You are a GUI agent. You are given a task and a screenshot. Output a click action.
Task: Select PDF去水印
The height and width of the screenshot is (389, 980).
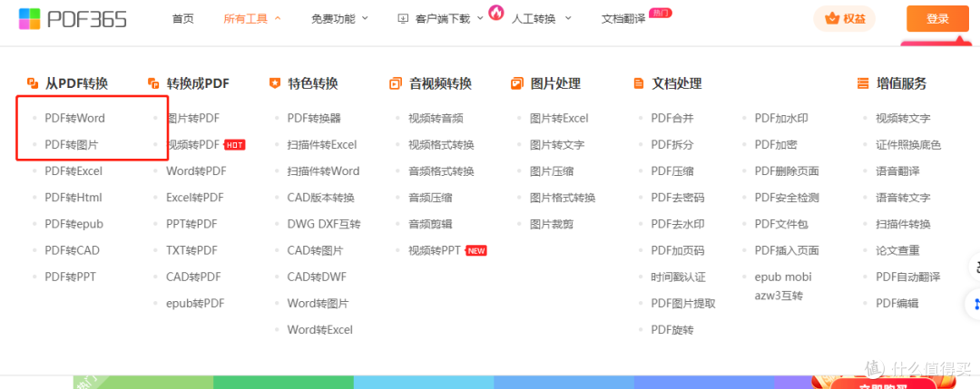pyautogui.click(x=678, y=224)
